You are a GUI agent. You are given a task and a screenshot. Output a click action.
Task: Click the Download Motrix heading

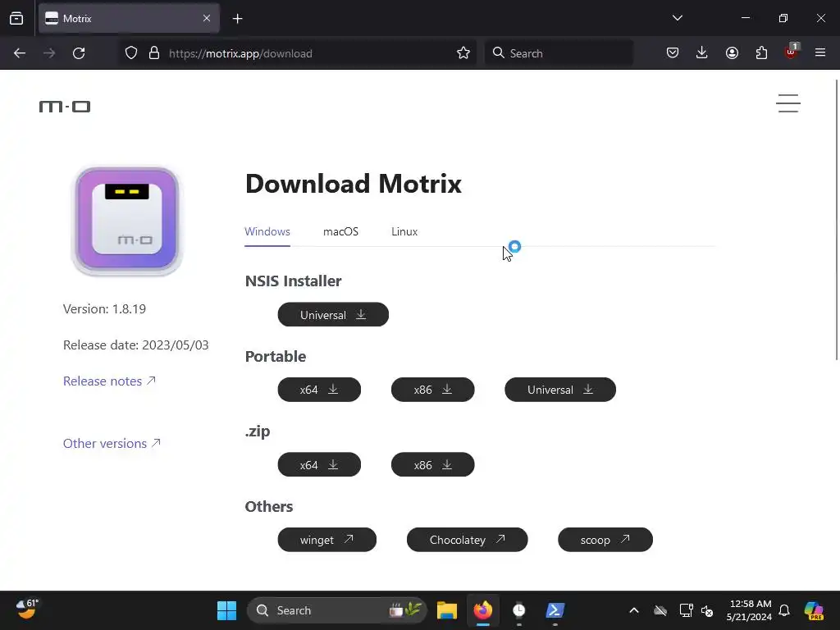(353, 184)
